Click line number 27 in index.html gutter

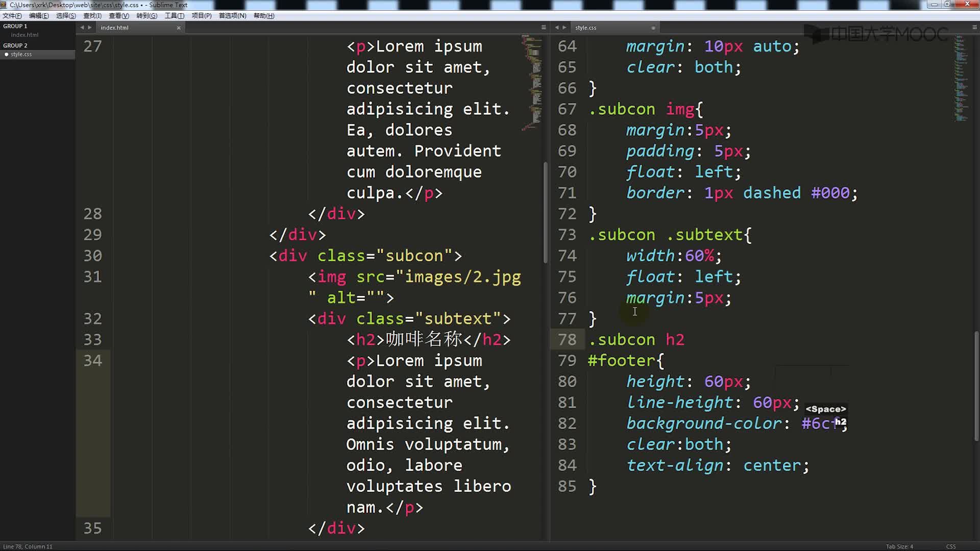click(x=93, y=46)
